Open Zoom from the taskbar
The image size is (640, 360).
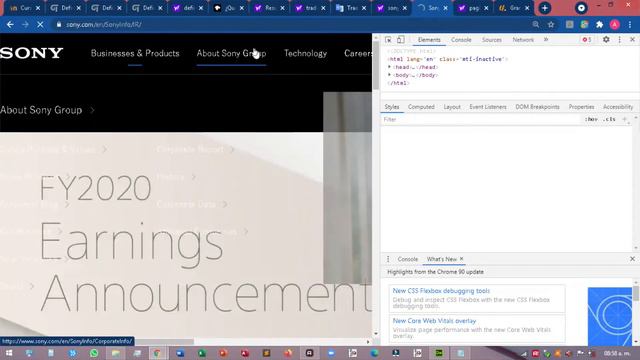[x=331, y=353]
